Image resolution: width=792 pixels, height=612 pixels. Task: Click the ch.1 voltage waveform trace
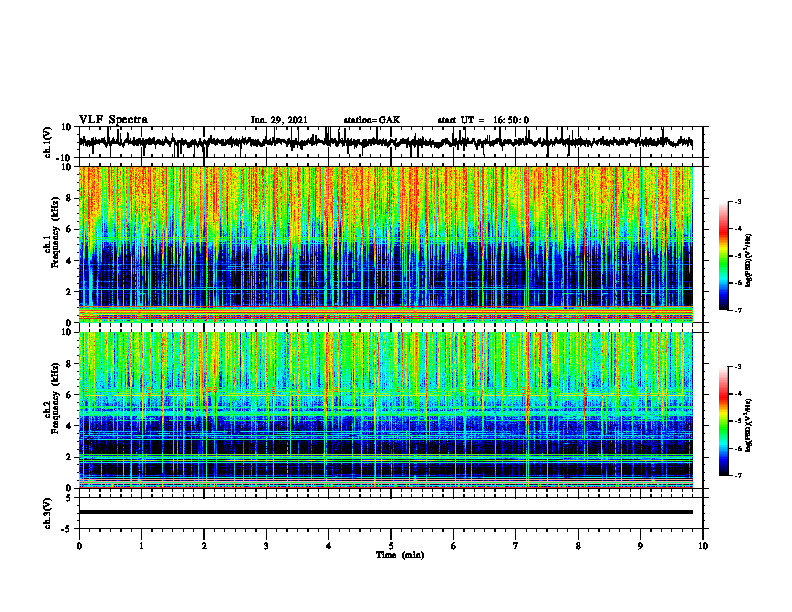pos(385,142)
